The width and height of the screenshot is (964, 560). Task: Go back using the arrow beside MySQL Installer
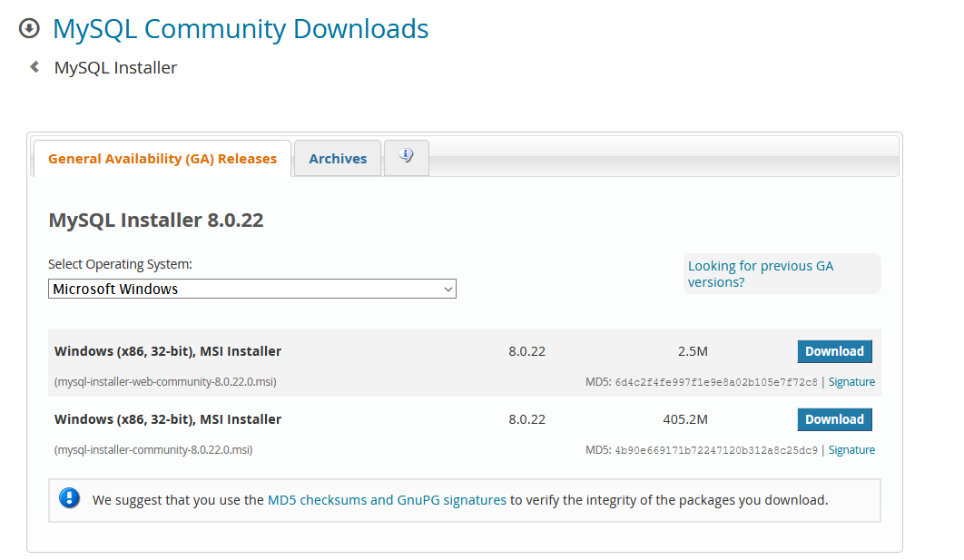(34, 67)
